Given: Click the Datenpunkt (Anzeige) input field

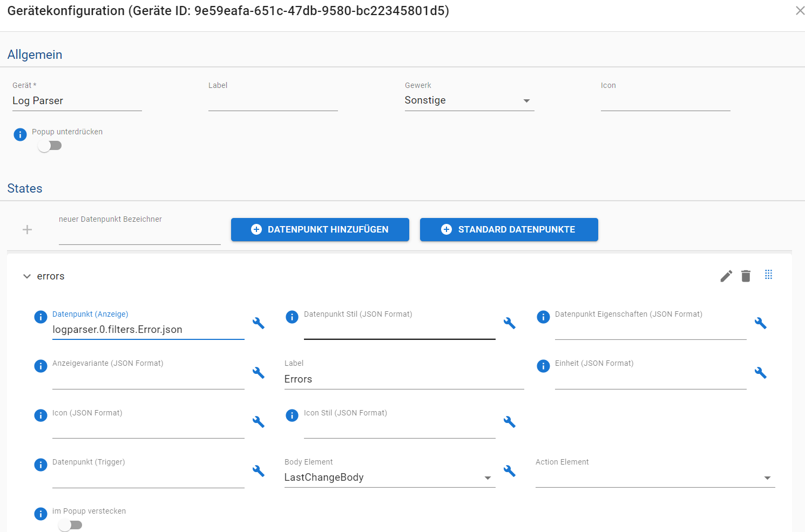Looking at the screenshot, I should point(148,330).
